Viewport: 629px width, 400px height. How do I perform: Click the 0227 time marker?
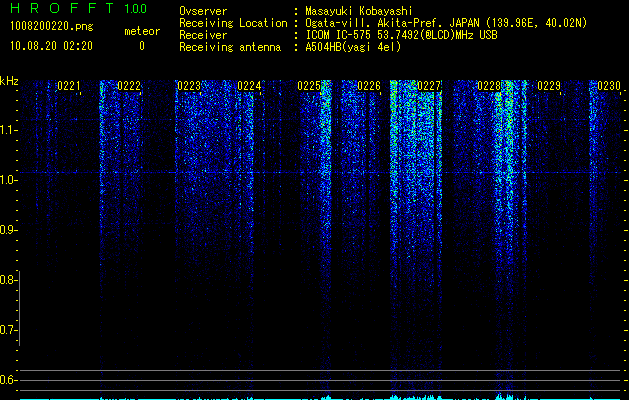(429, 86)
